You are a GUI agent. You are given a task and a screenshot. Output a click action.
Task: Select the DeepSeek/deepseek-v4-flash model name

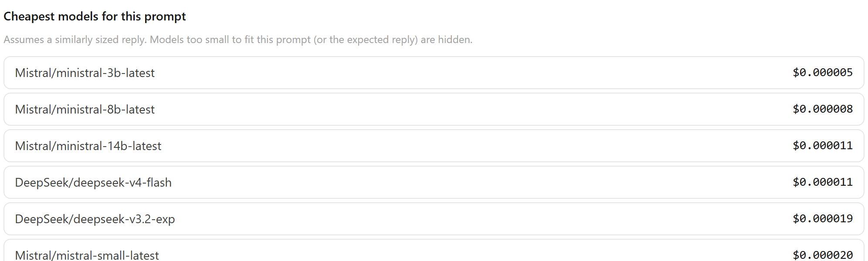pyautogui.click(x=93, y=182)
